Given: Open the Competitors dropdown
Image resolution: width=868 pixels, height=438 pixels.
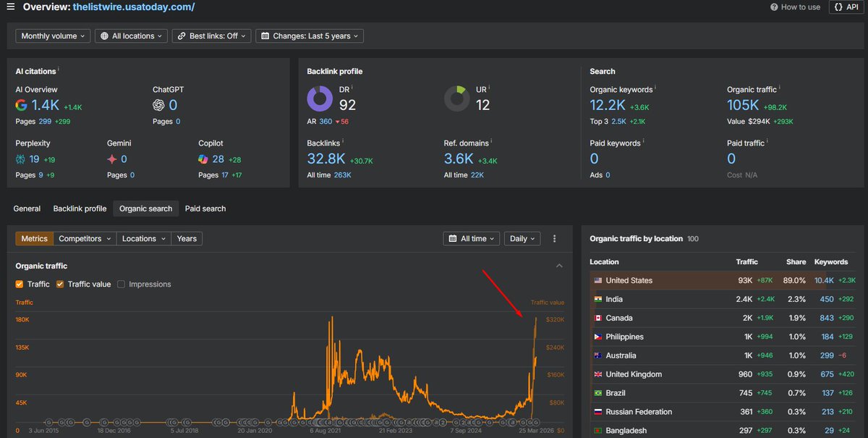Looking at the screenshot, I should (85, 238).
